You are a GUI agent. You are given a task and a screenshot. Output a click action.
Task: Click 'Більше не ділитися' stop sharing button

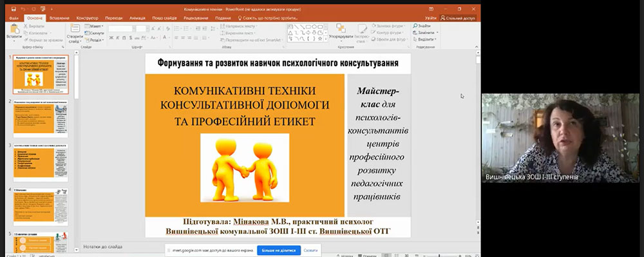point(279,250)
